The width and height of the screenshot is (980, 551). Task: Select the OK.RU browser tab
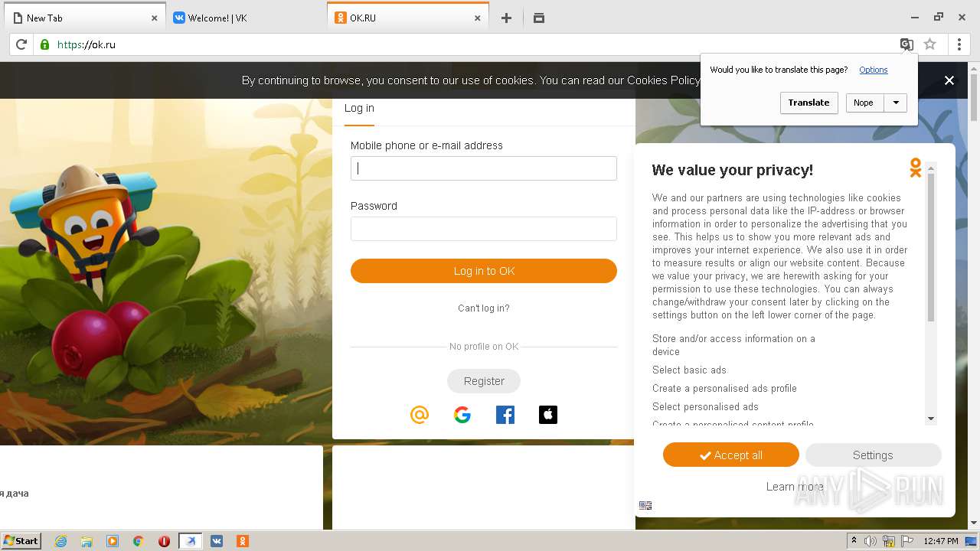click(407, 18)
